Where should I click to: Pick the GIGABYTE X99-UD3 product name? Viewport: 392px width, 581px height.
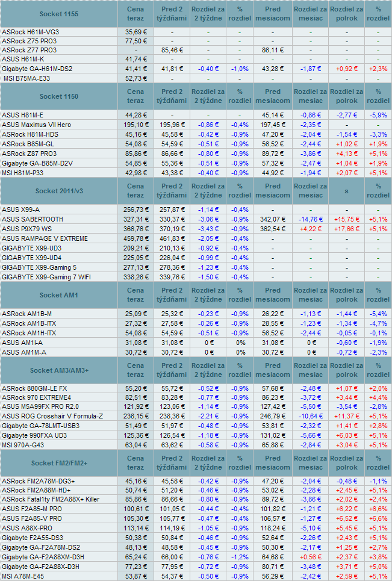tap(31, 248)
